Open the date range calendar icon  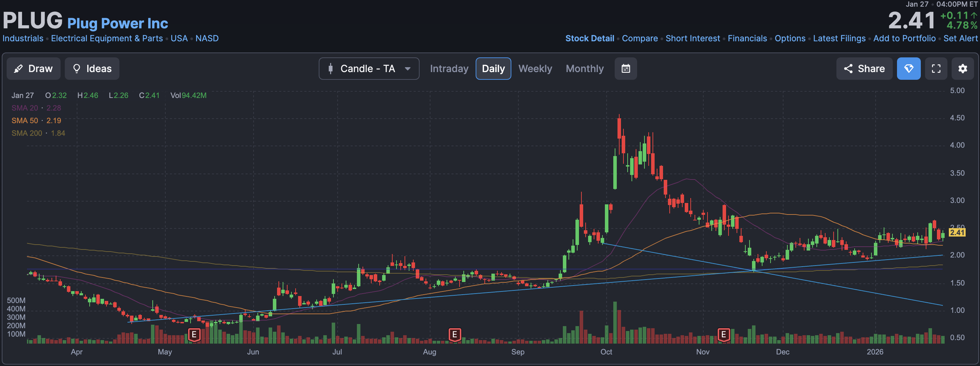click(x=626, y=69)
